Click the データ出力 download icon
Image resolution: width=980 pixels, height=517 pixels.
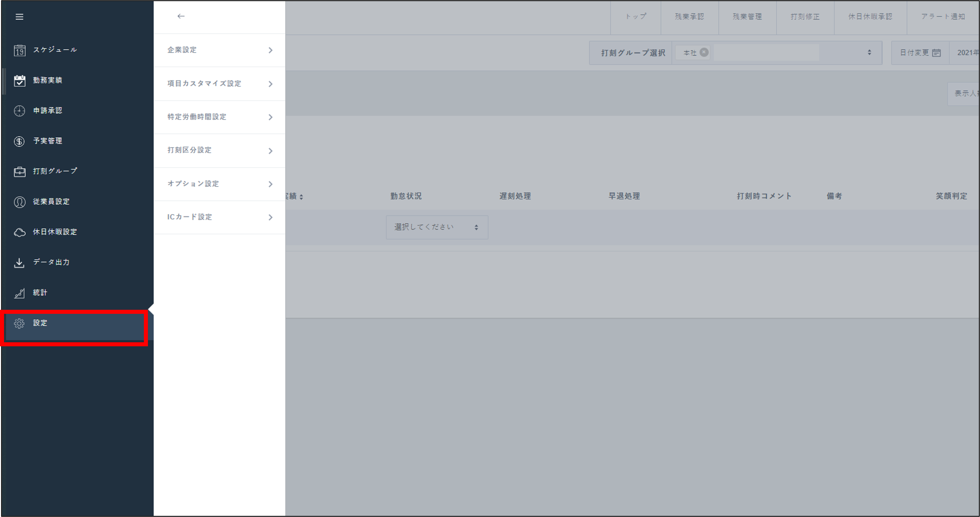coord(20,263)
